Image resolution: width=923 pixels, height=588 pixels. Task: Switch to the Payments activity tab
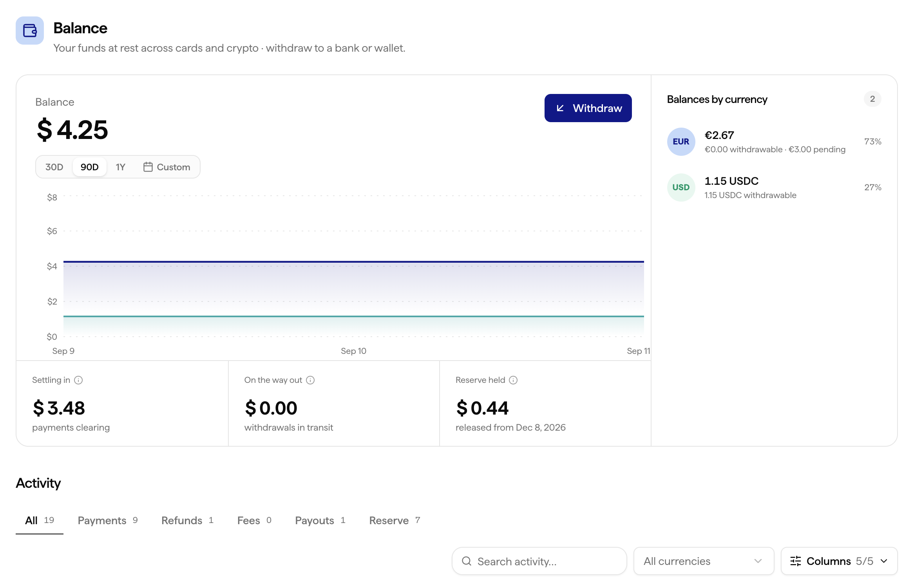click(108, 520)
